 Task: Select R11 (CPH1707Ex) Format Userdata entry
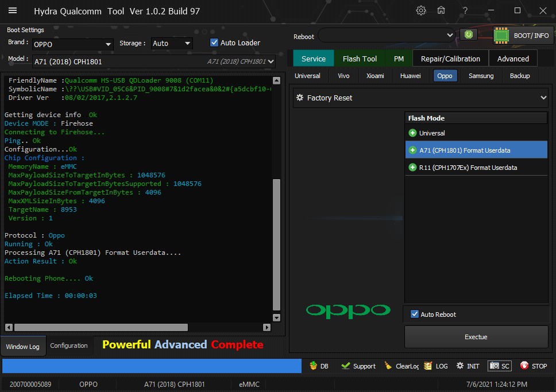(x=476, y=168)
